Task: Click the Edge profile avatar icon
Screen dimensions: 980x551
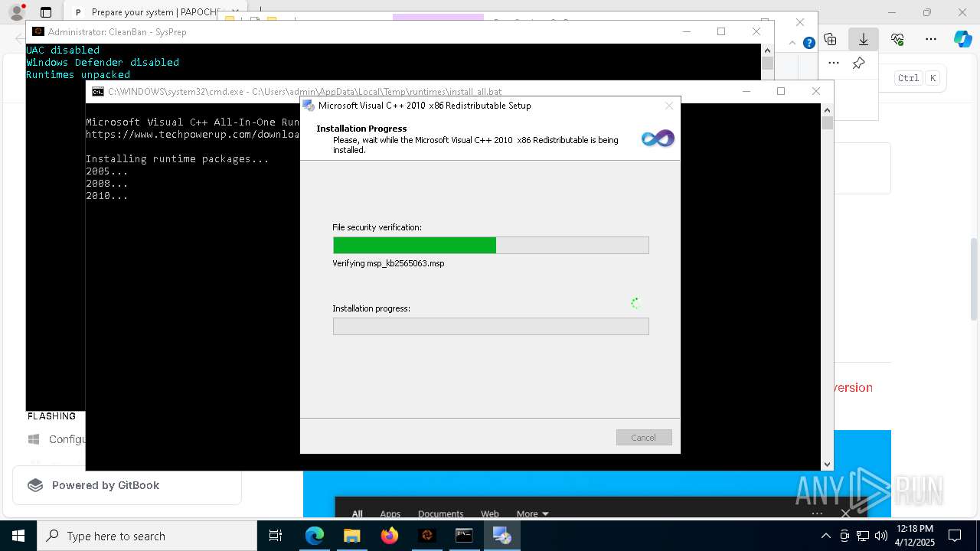Action: (x=16, y=12)
